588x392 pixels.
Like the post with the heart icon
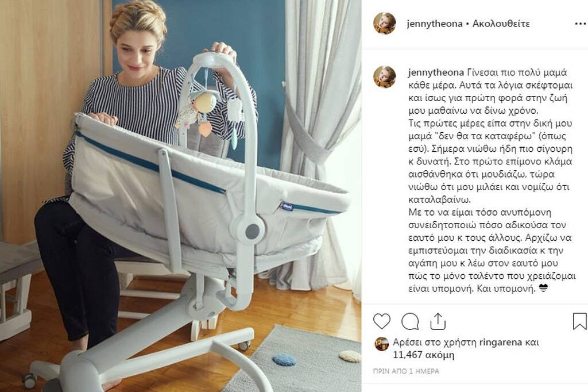[382, 322]
